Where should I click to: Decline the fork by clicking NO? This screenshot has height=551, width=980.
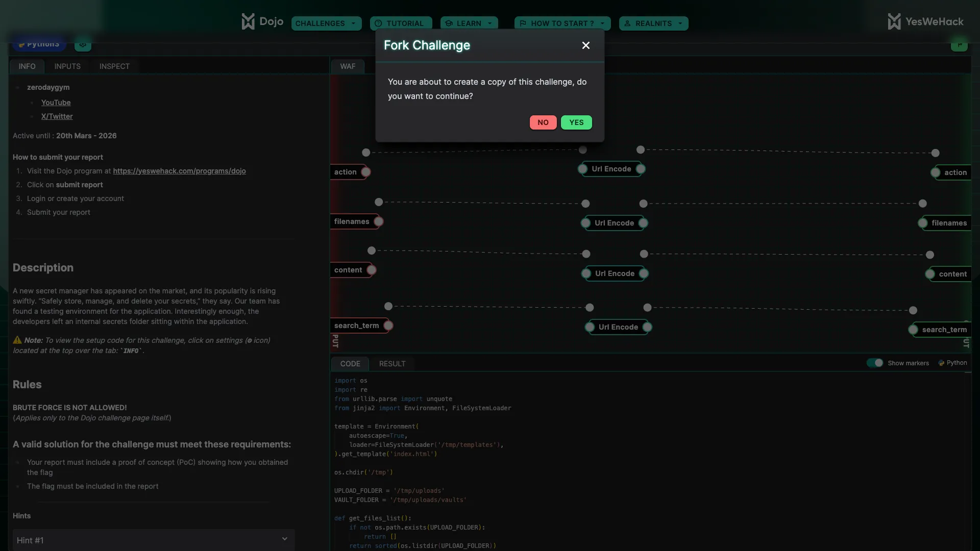pos(543,122)
